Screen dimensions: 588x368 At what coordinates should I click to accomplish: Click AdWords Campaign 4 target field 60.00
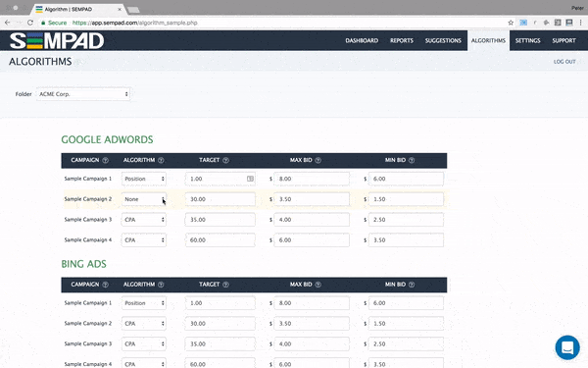pyautogui.click(x=220, y=240)
